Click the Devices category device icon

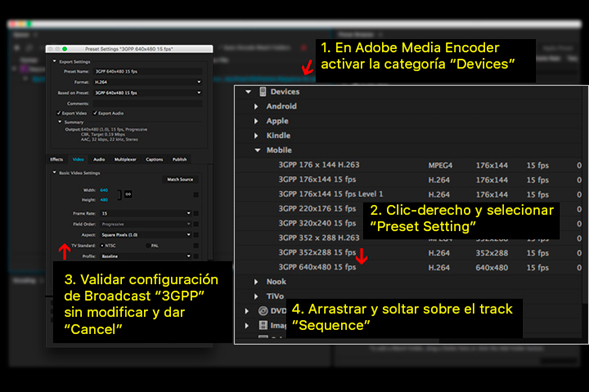pos(263,92)
